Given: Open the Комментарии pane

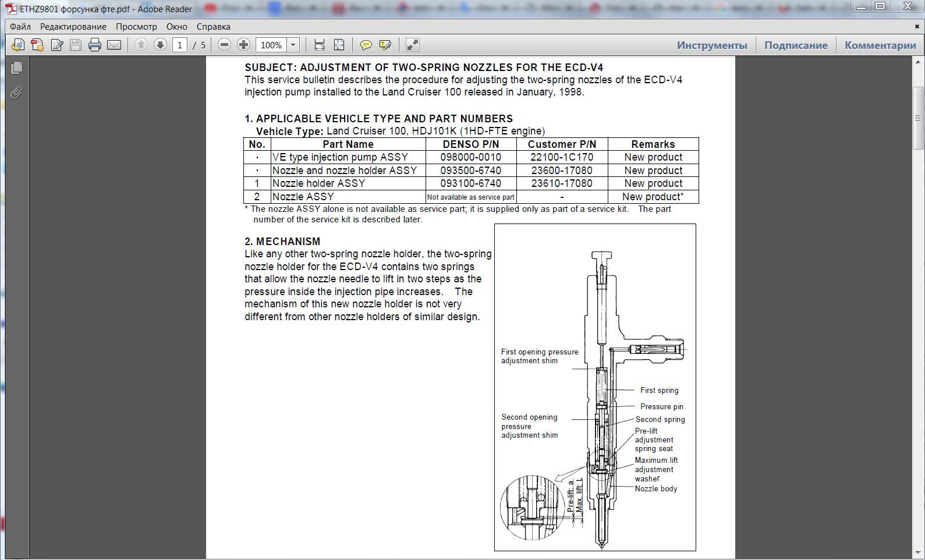Looking at the screenshot, I should click(880, 45).
